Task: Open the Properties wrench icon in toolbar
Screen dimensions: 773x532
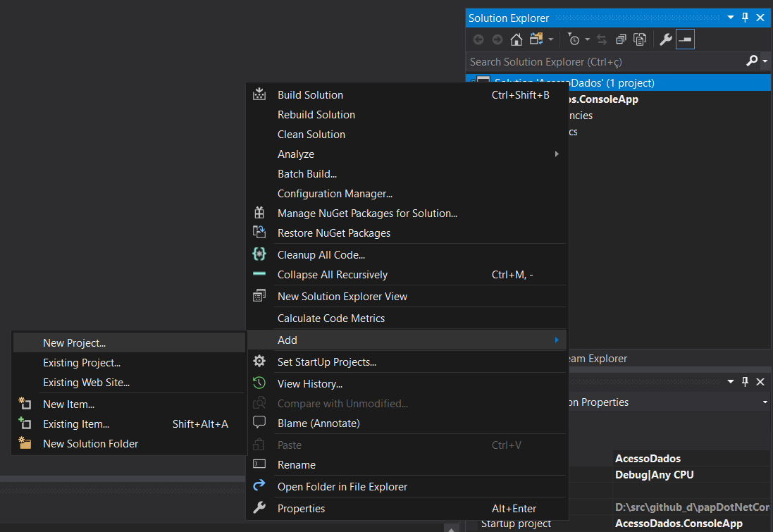Action: [x=665, y=39]
